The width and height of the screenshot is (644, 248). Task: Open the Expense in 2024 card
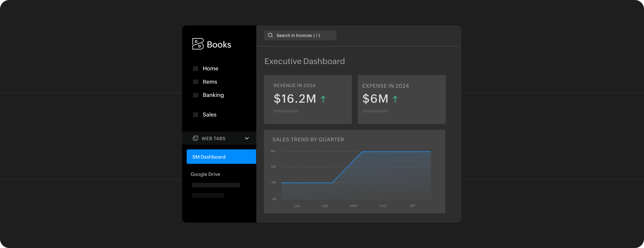click(x=401, y=99)
